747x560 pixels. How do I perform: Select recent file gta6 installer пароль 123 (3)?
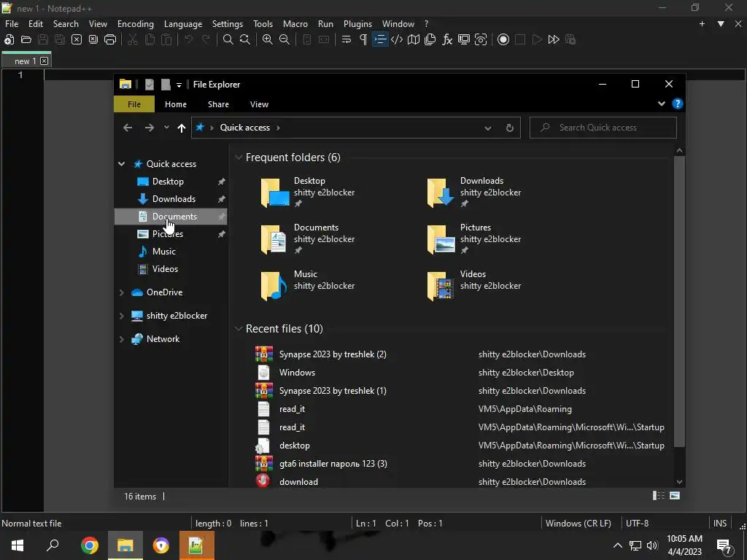pyautogui.click(x=333, y=463)
